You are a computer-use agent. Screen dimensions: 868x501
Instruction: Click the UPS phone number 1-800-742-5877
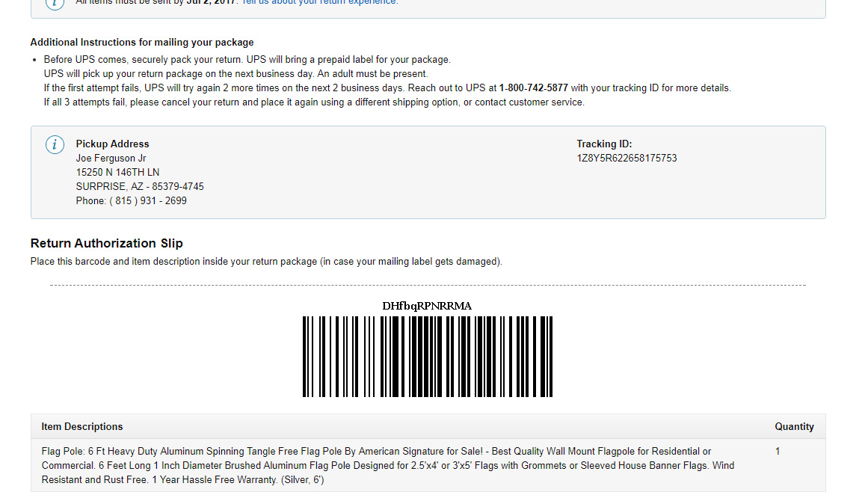534,88
